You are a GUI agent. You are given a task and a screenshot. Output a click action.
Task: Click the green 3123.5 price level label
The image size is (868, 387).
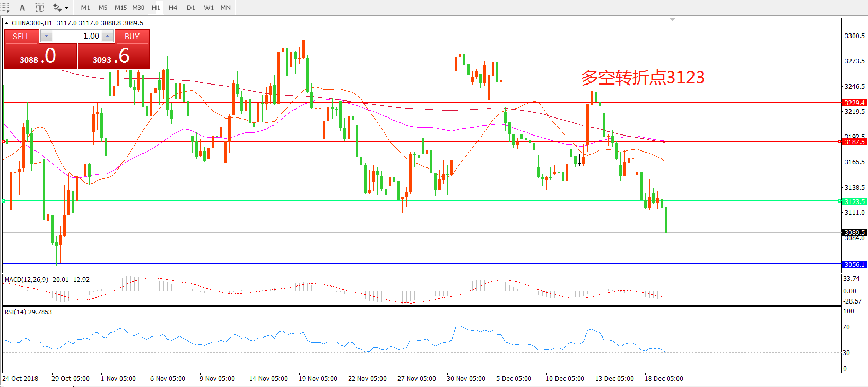pos(855,201)
